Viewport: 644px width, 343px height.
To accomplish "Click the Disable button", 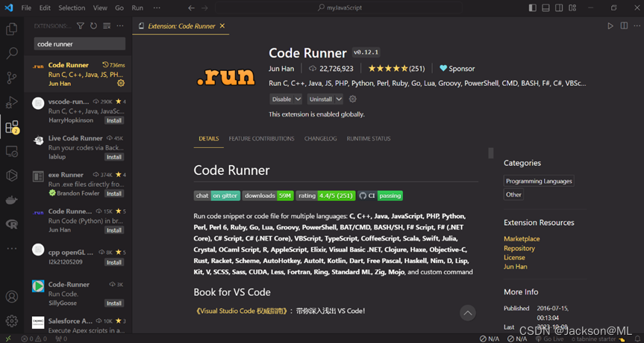I will [x=282, y=99].
